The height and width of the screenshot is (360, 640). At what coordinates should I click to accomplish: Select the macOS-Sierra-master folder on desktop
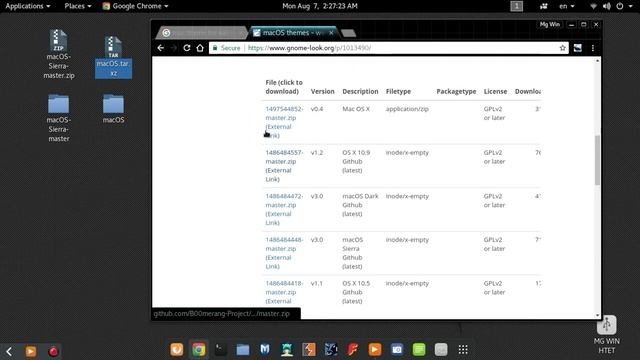[x=59, y=118]
